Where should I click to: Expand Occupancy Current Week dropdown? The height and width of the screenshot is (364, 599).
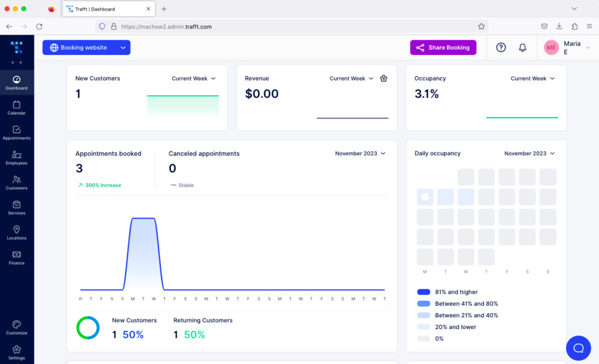tap(532, 78)
